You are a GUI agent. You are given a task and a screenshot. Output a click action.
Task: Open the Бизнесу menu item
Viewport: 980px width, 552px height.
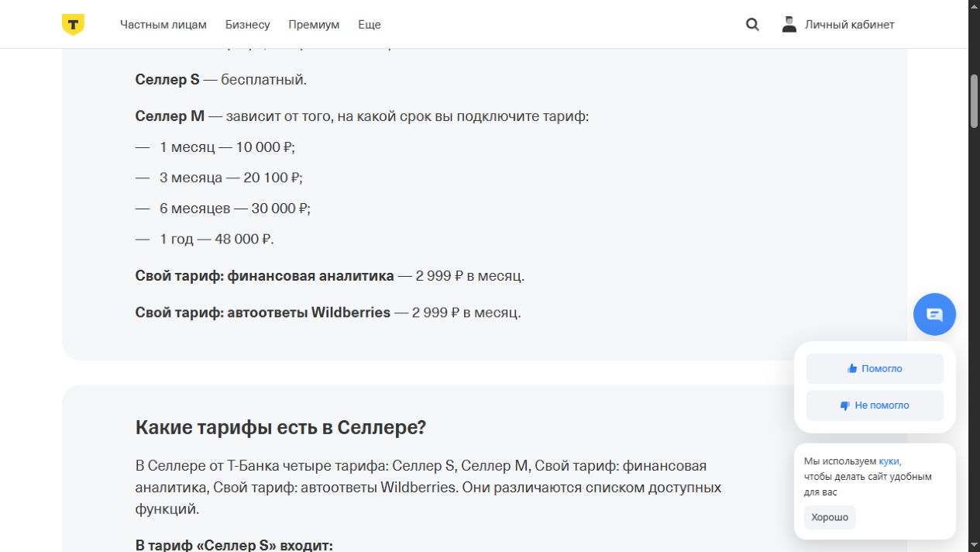[x=248, y=25]
